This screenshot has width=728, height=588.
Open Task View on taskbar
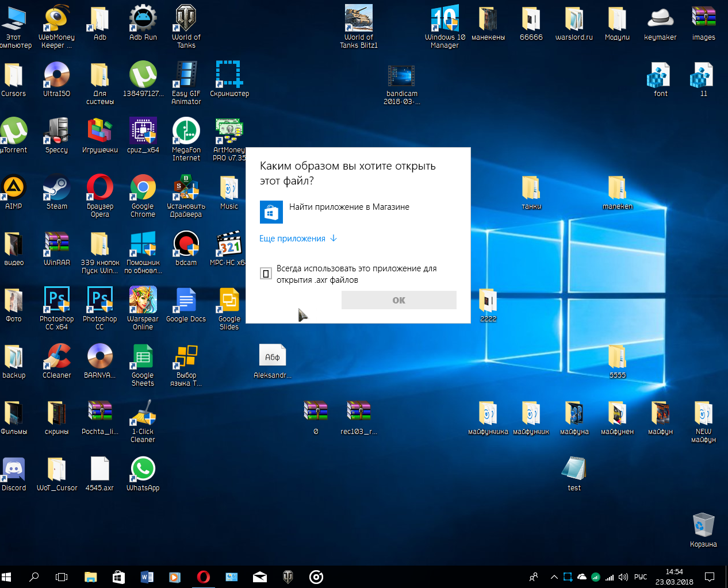click(62, 577)
